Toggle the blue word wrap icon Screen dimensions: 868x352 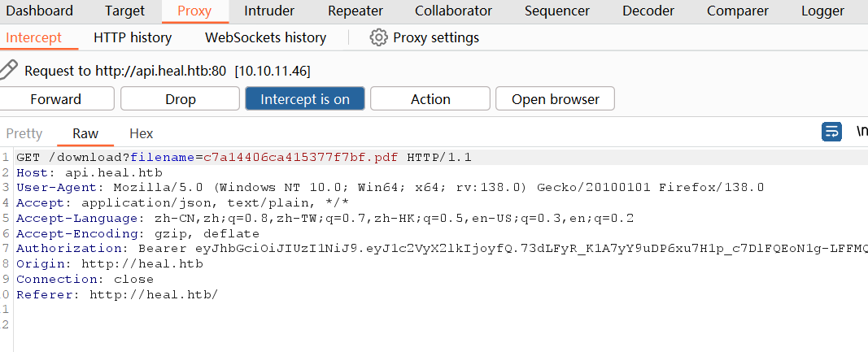[831, 132]
